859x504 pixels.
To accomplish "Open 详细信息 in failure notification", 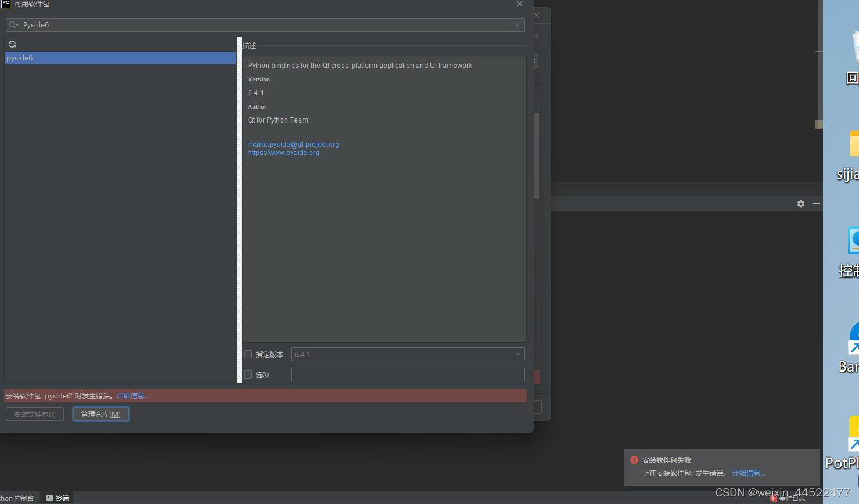I will pyautogui.click(x=749, y=473).
